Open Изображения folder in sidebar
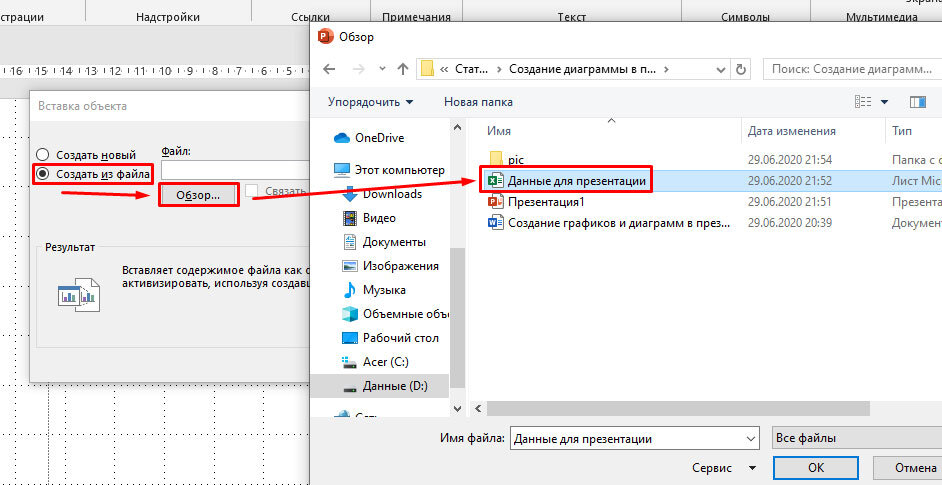The height and width of the screenshot is (485, 942). pos(401,266)
